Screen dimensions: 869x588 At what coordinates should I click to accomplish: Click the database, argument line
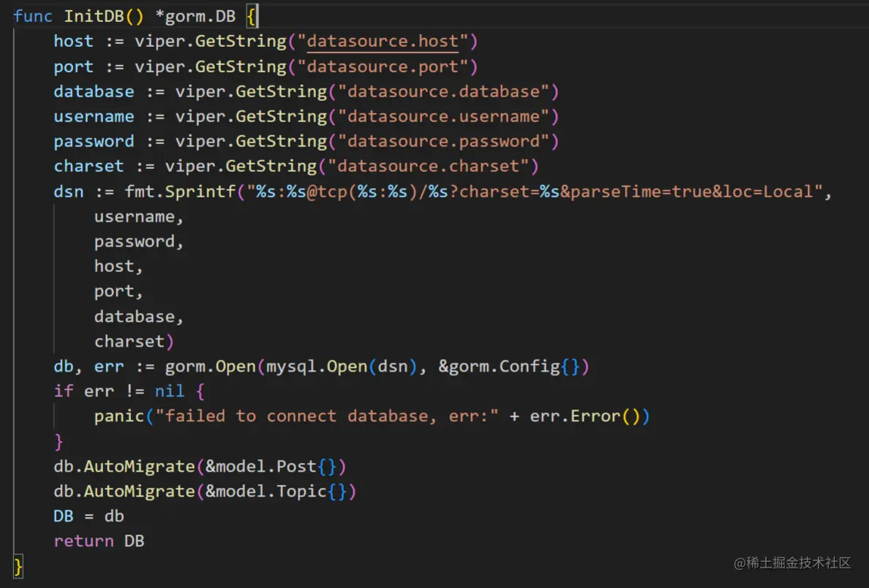pos(138,317)
